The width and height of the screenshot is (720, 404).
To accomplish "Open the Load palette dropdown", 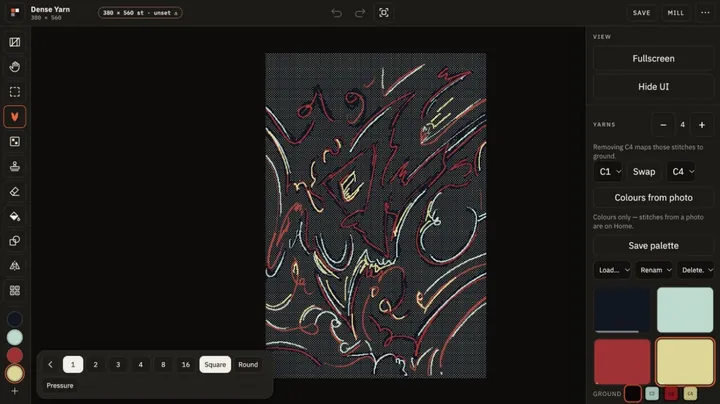I will click(x=613, y=270).
